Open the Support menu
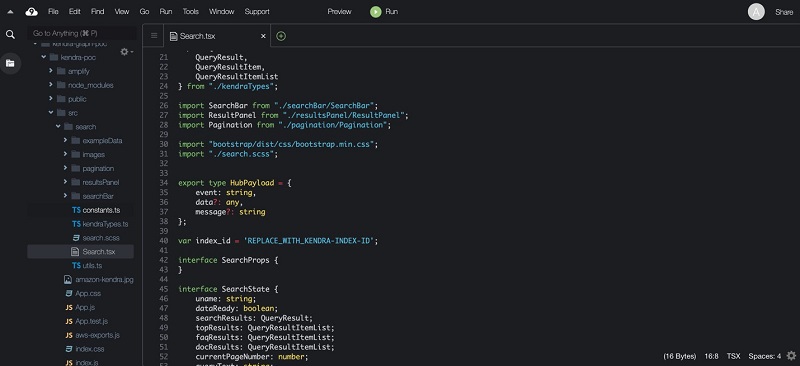 pyautogui.click(x=257, y=12)
